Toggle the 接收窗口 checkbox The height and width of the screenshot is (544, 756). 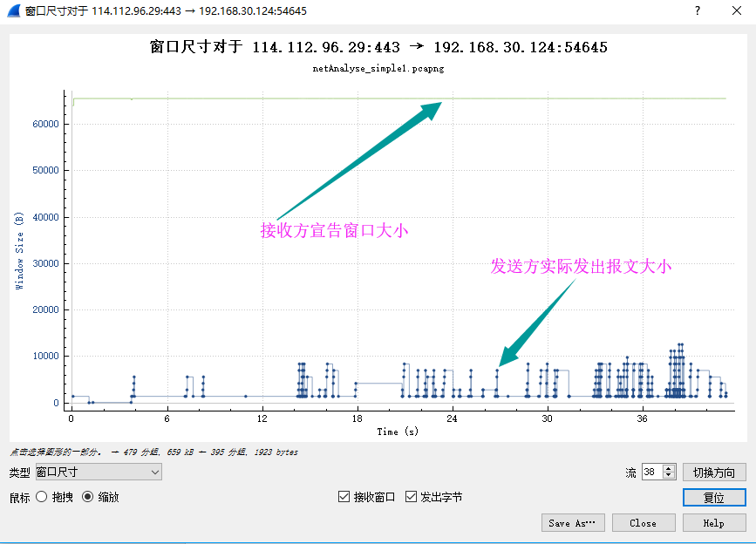(344, 497)
